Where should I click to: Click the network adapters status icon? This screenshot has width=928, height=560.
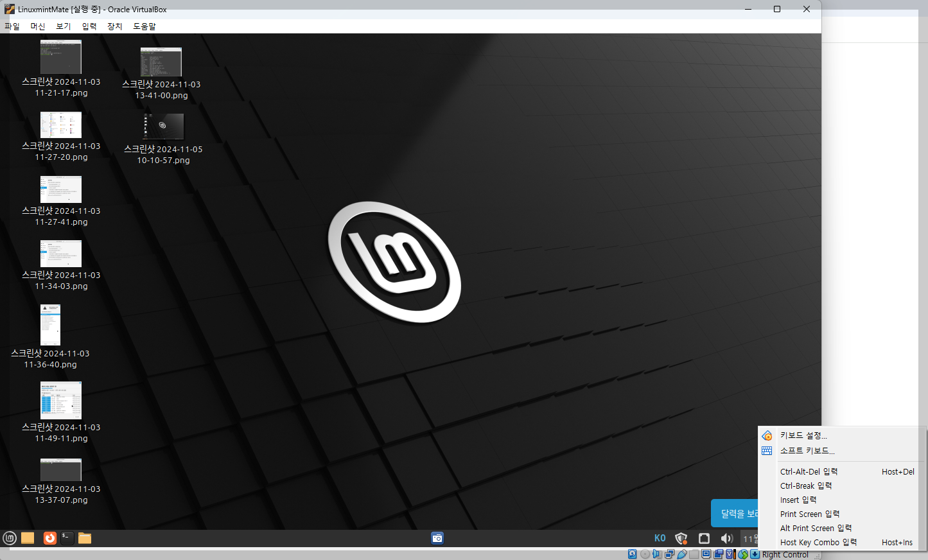(669, 554)
